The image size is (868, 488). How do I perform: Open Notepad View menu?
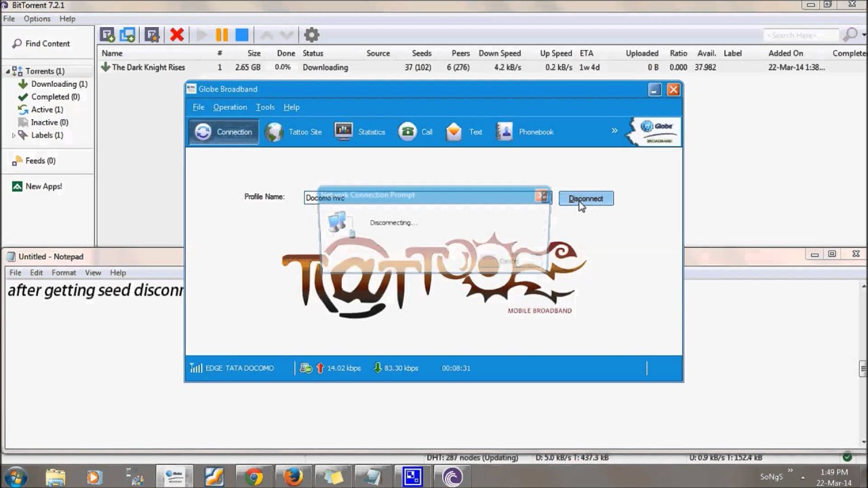click(x=93, y=272)
